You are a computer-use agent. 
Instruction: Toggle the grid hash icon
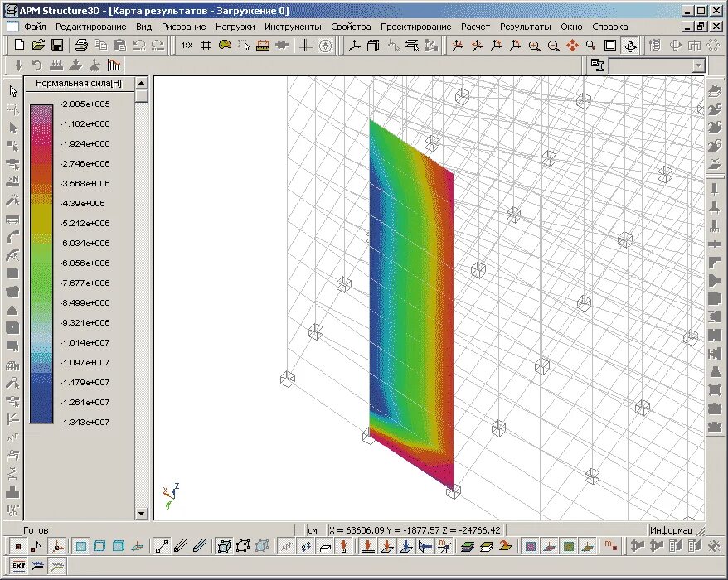pyautogui.click(x=206, y=46)
